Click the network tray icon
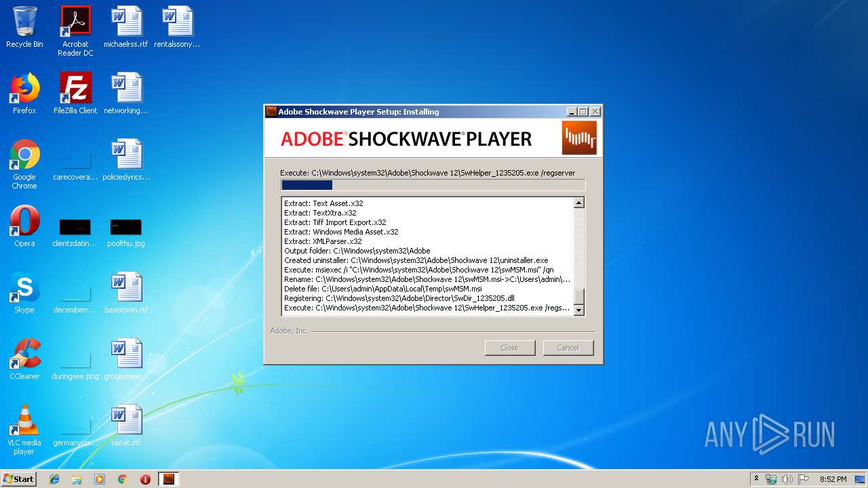 point(771,479)
